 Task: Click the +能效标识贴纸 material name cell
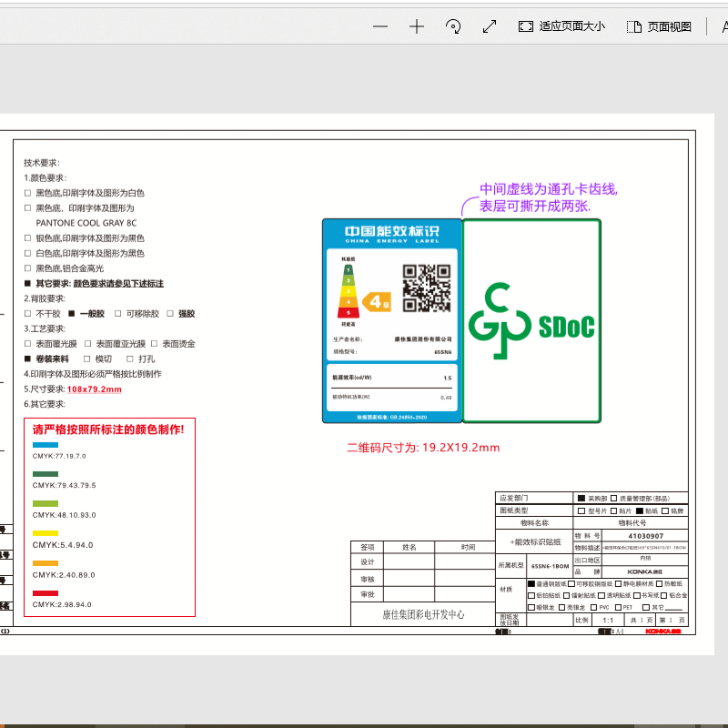[x=536, y=541]
